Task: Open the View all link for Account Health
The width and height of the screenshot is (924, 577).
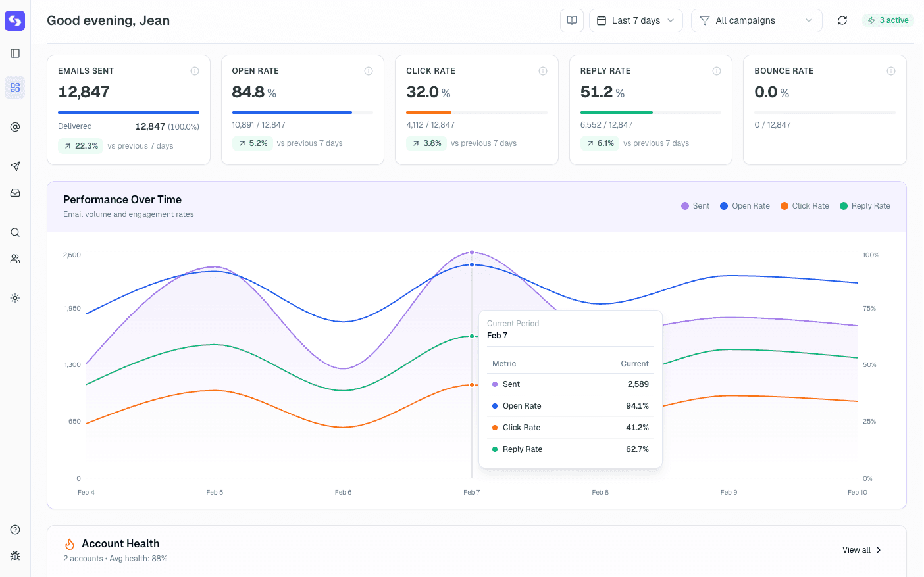Action: [856, 549]
